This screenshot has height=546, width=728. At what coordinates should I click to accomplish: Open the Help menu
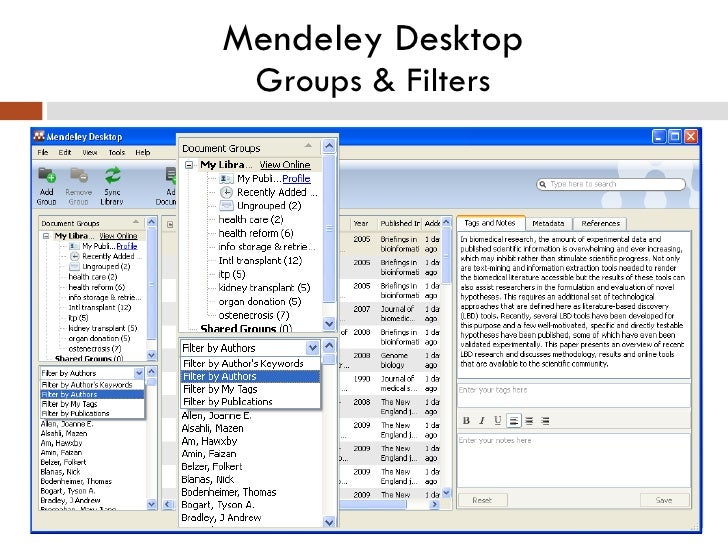click(x=143, y=152)
